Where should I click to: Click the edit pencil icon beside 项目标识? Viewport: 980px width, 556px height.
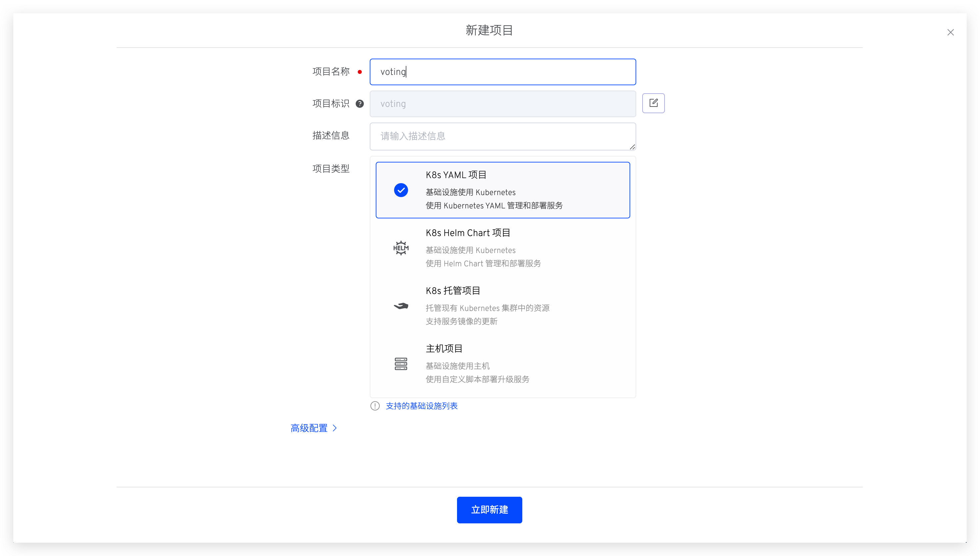tap(654, 103)
